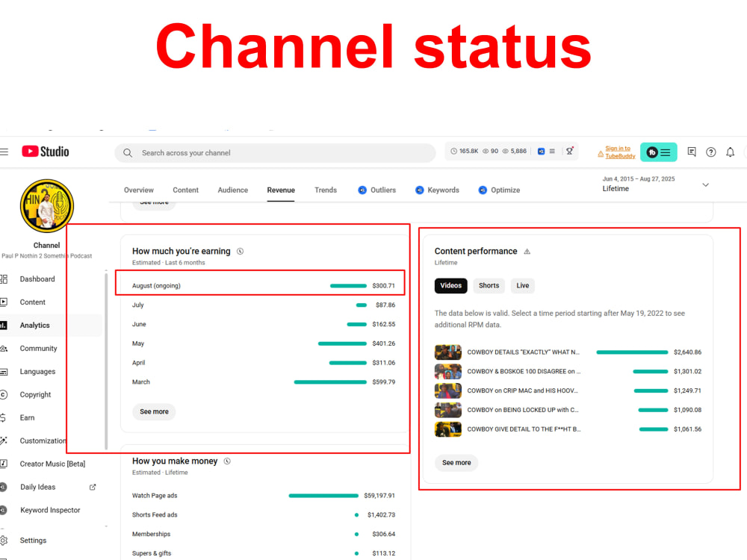This screenshot has width=747, height=560.
Task: Click the Customization wand icon
Action: pyautogui.click(x=4, y=441)
